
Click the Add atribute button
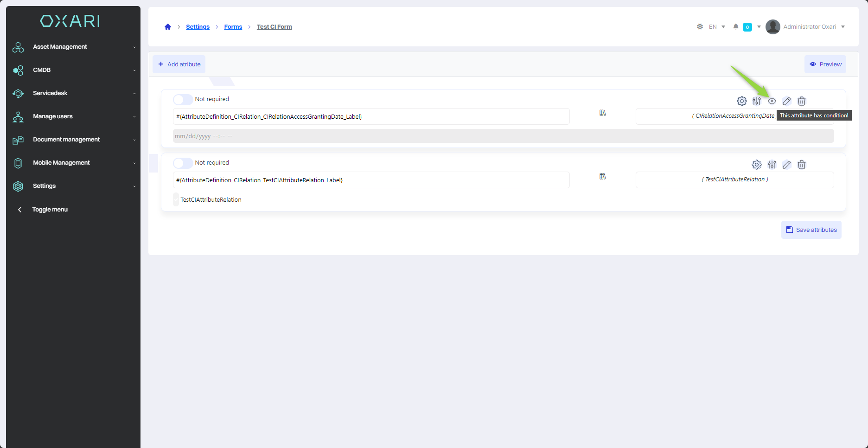(x=179, y=64)
